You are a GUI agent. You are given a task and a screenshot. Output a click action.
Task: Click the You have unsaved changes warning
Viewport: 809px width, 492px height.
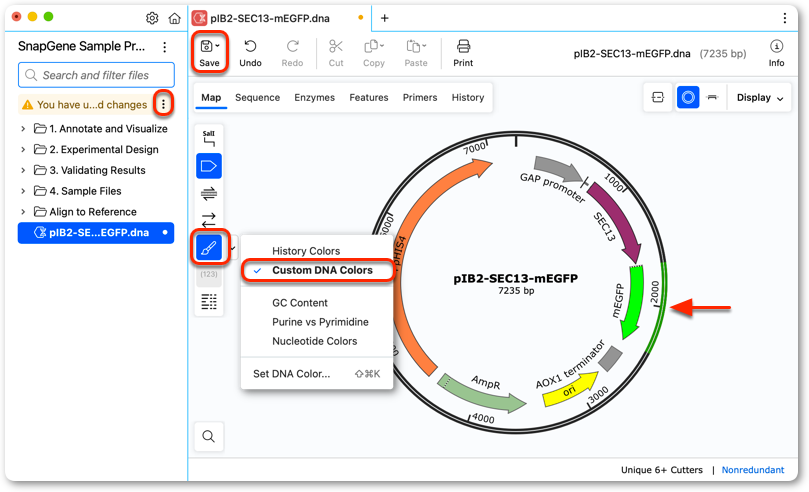click(x=86, y=105)
